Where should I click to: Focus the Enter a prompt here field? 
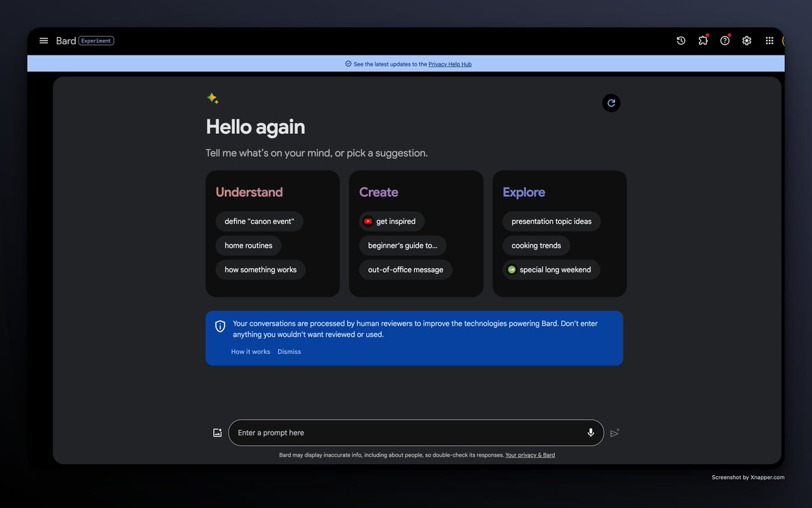pyautogui.click(x=416, y=433)
